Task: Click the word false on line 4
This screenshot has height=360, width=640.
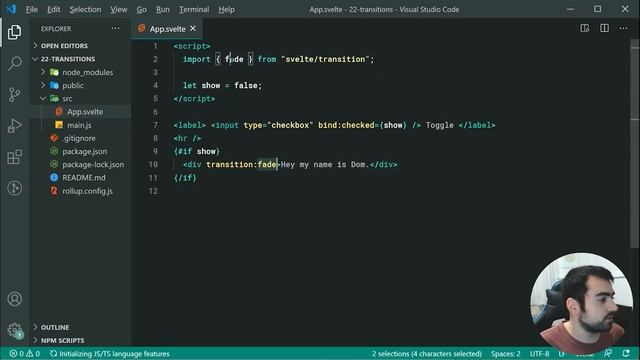Action: [x=246, y=85]
